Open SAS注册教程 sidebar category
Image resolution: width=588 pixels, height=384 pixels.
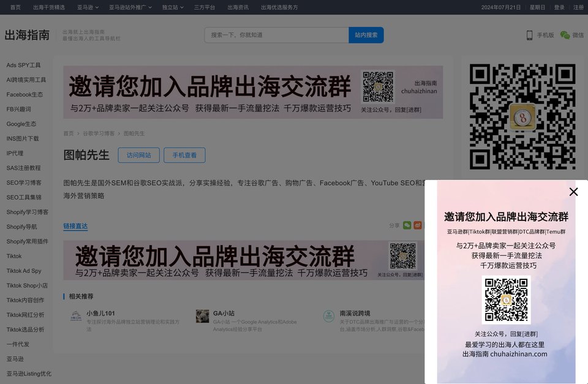pyautogui.click(x=24, y=168)
